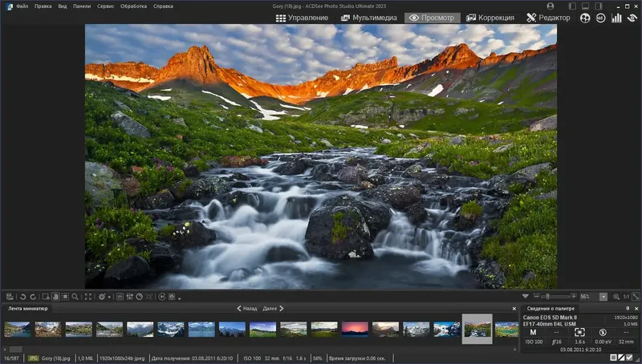Viewport: 642px width, 364px height.
Task: Click the zoom in plus button
Action: (574, 296)
